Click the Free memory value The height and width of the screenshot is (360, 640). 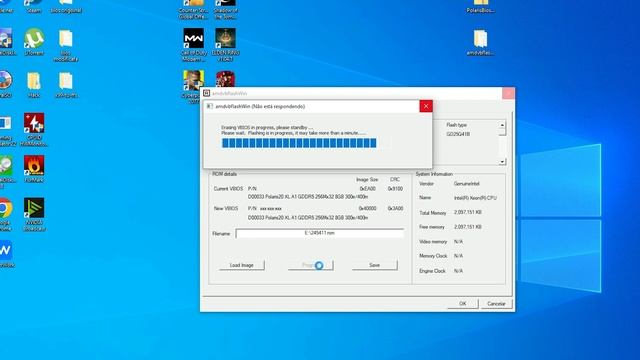(468, 227)
